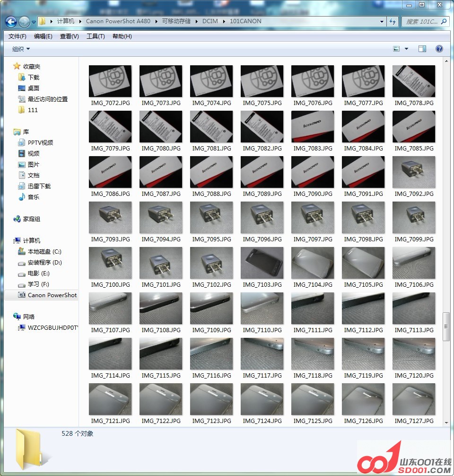This screenshot has height=476, width=454.
Task: Open the address bar history dropdown
Action: pyautogui.click(x=382, y=22)
